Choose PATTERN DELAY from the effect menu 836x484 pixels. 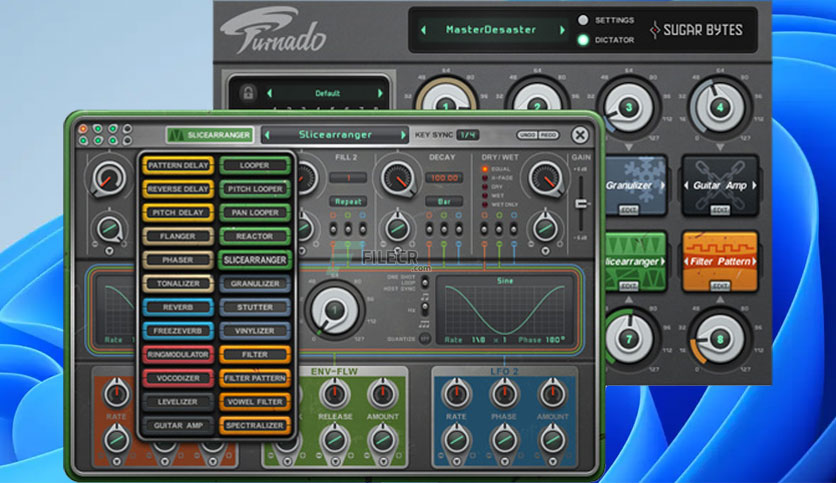[178, 165]
